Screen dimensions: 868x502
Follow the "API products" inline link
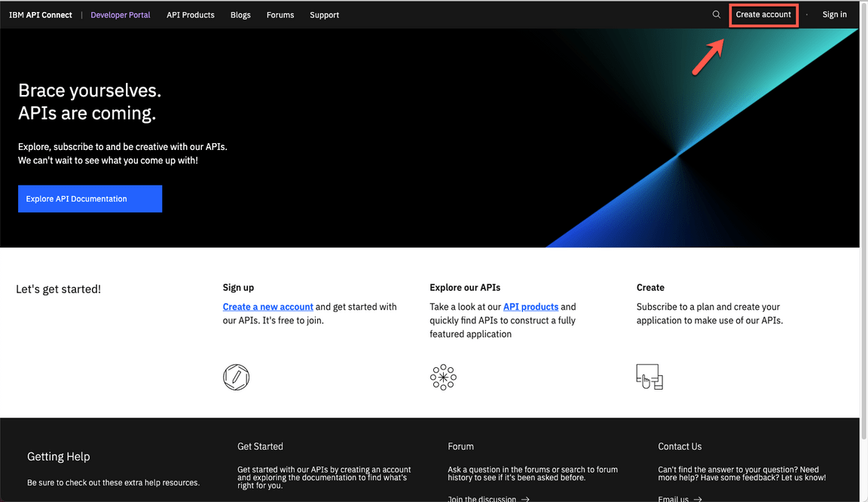(531, 307)
